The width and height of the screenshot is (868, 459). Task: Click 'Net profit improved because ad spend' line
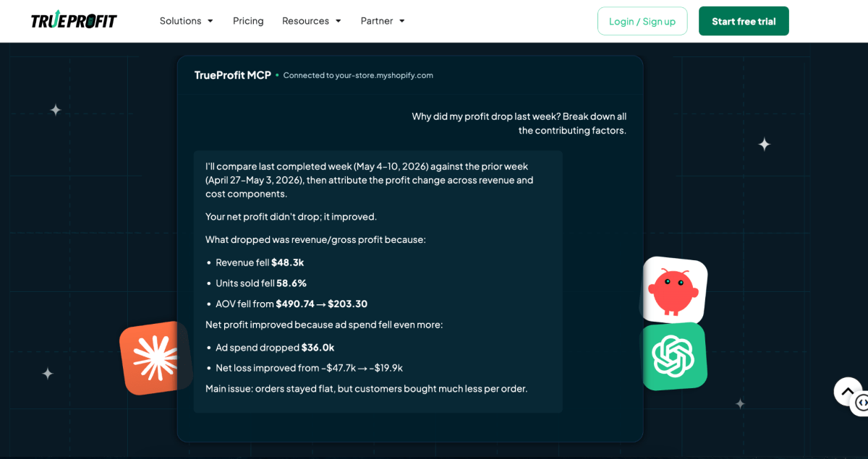point(324,325)
